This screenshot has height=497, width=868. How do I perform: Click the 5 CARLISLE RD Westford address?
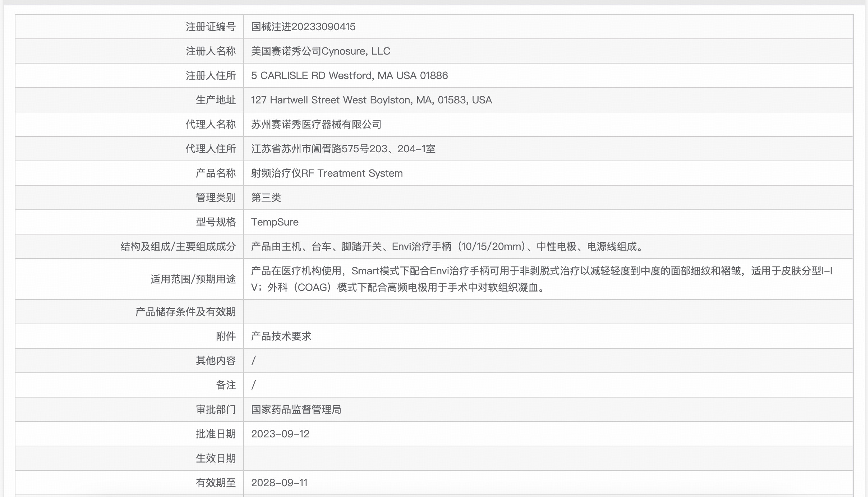[349, 76]
